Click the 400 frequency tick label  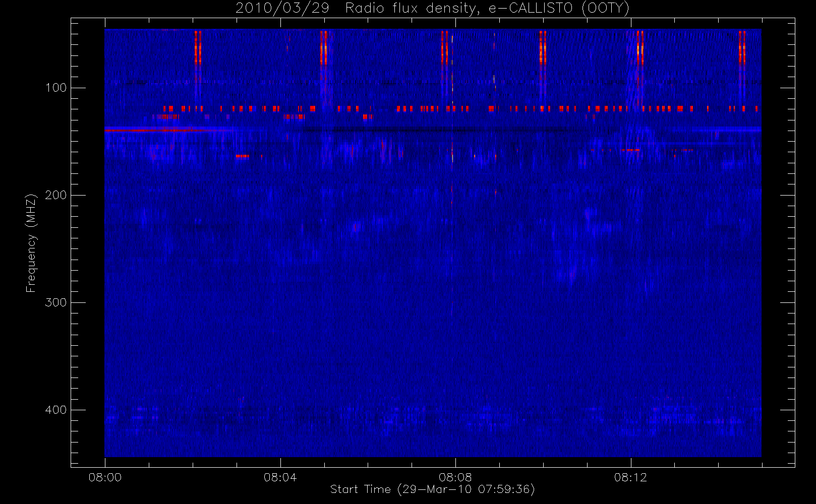pyautogui.click(x=56, y=410)
